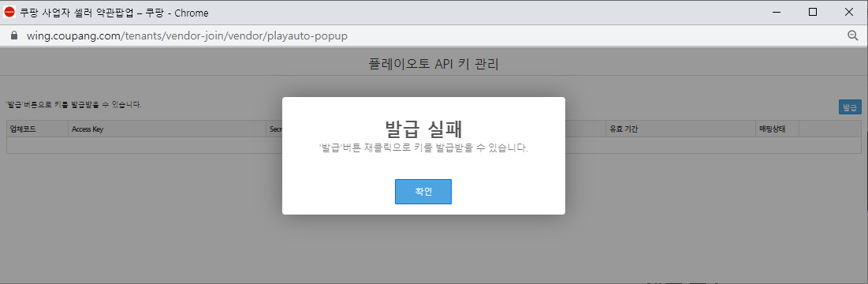Click the instruction text above the table
This screenshot has height=284, width=868.
(x=73, y=104)
